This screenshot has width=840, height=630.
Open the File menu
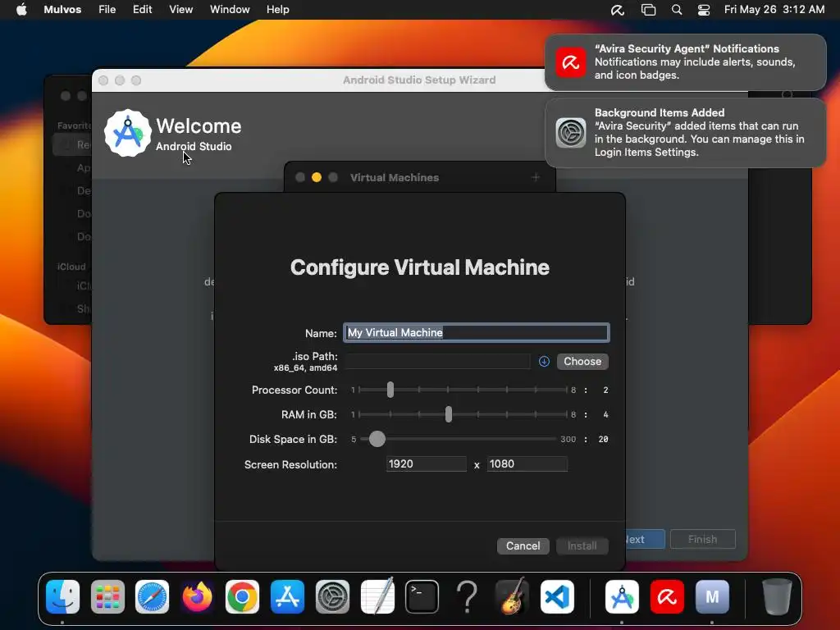107,10
